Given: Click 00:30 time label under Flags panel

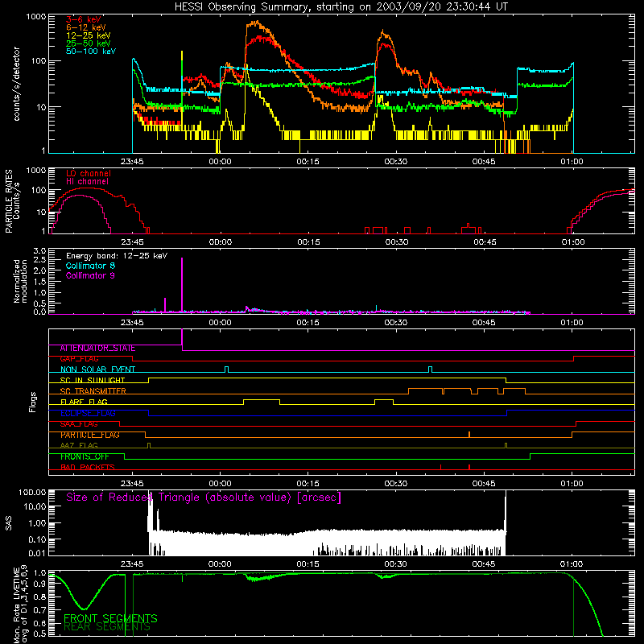Looking at the screenshot, I should (396, 484).
